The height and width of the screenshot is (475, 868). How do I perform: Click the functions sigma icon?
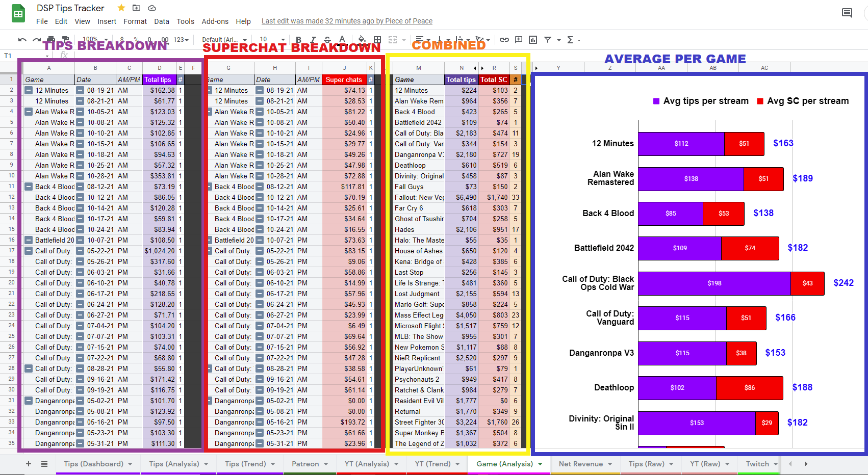pyautogui.click(x=570, y=40)
